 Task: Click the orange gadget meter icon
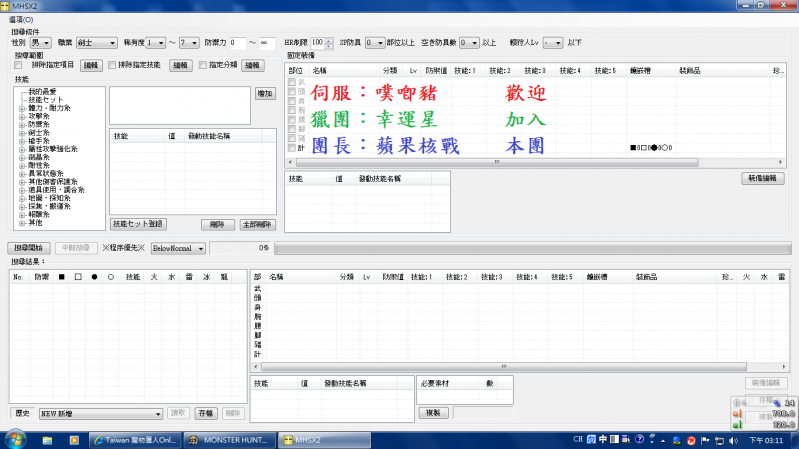pyautogui.click(x=737, y=414)
